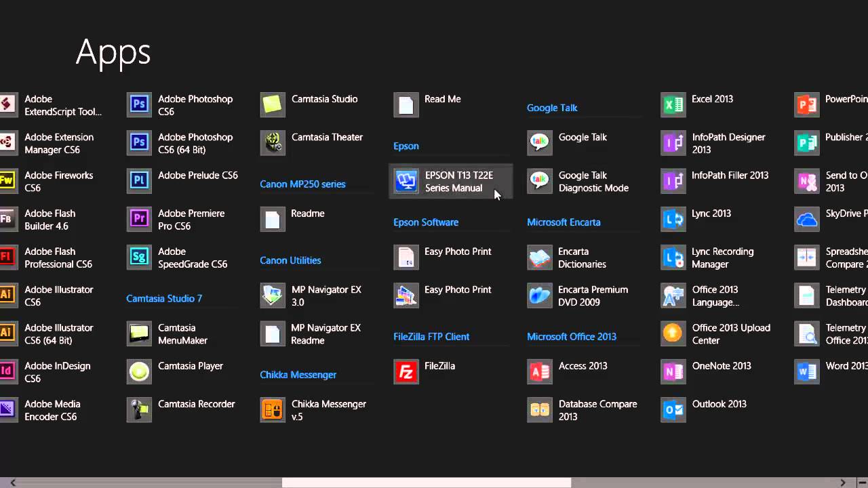Screen dimensions: 868x488
Task: Click the SkyDrive Pro icon
Action: pos(807,219)
